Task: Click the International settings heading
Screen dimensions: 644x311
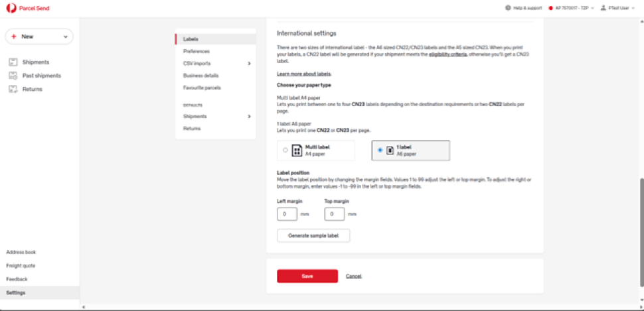Action: pyautogui.click(x=306, y=32)
